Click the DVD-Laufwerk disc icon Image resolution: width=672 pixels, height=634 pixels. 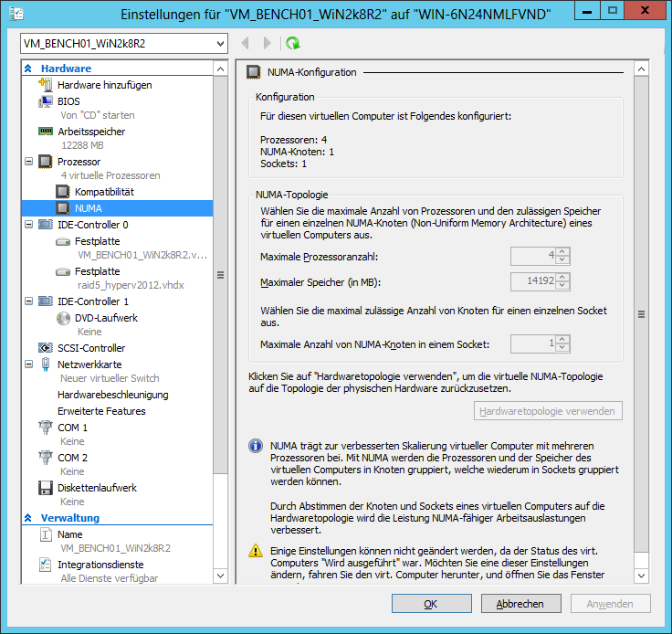63,318
